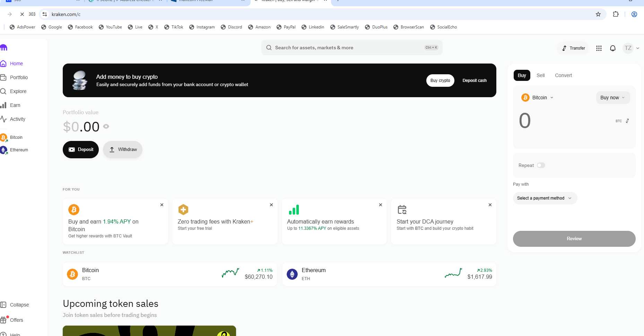Open Automatically earn rewards card
The image size is (644, 336).
pyautogui.click(x=334, y=221)
